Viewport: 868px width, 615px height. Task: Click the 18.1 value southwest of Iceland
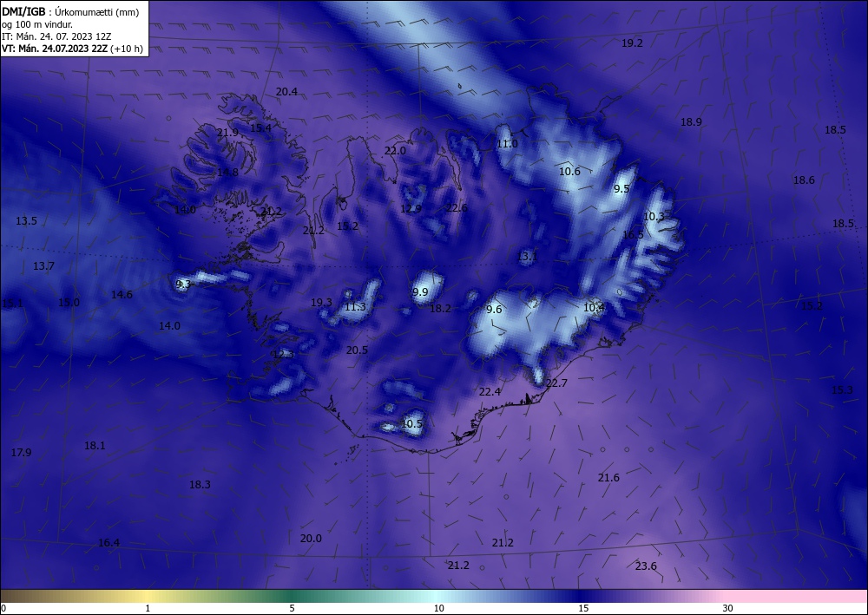tap(95, 446)
